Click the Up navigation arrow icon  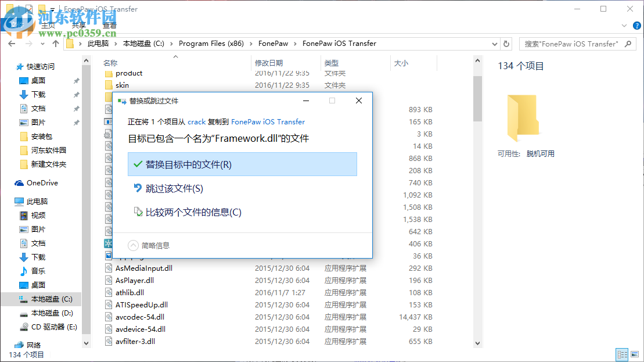point(55,44)
